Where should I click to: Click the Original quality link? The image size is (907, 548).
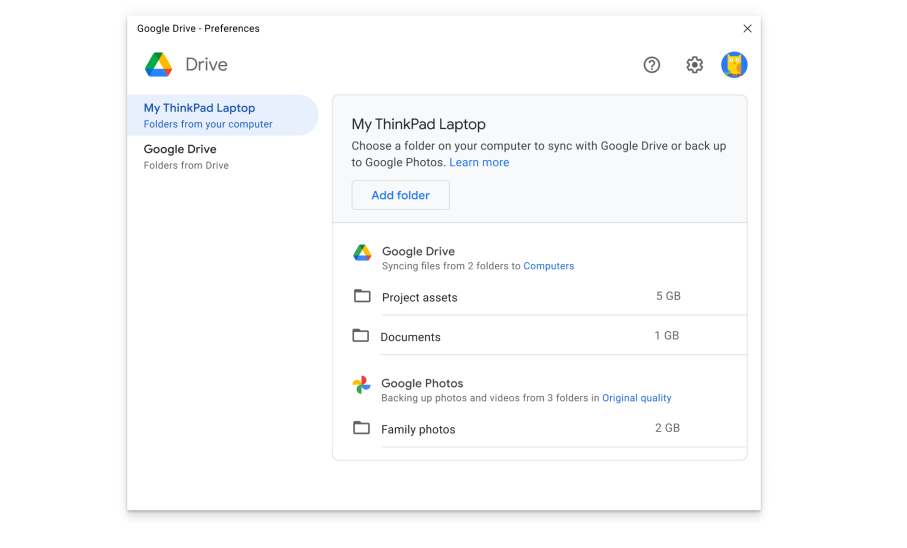click(x=636, y=398)
